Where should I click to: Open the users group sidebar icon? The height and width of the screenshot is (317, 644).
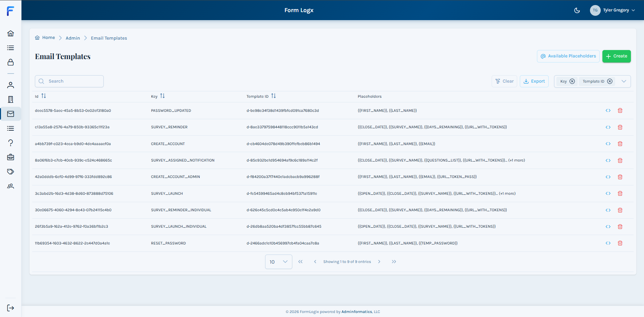[10, 186]
